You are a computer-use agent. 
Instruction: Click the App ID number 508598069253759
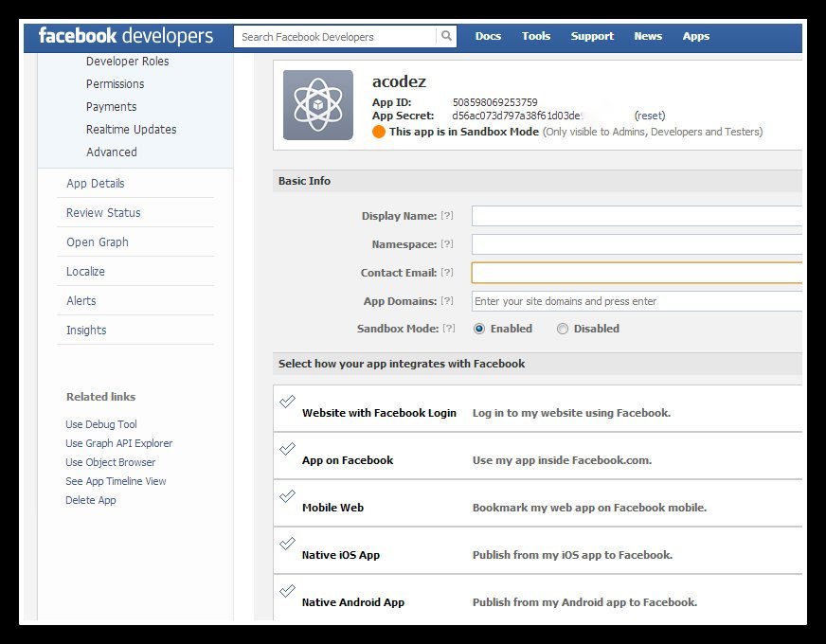(495, 102)
